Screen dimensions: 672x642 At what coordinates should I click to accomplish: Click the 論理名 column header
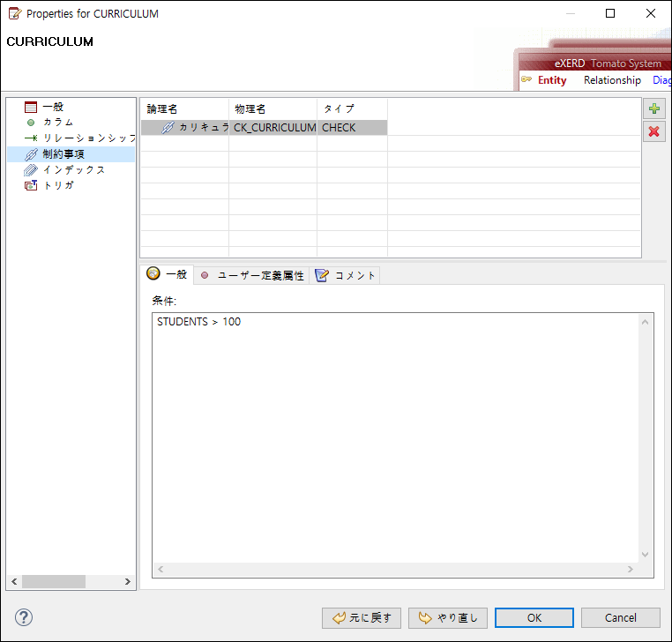click(184, 108)
